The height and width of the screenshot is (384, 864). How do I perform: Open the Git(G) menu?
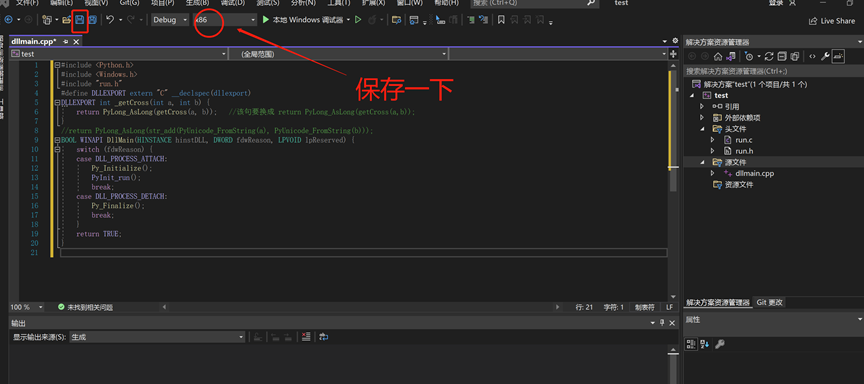point(129,3)
